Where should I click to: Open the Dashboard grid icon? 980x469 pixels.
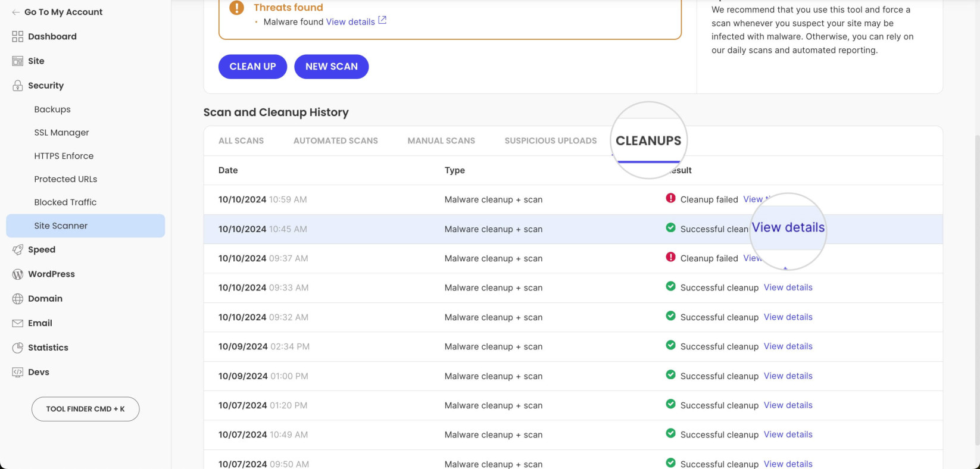[x=18, y=36]
